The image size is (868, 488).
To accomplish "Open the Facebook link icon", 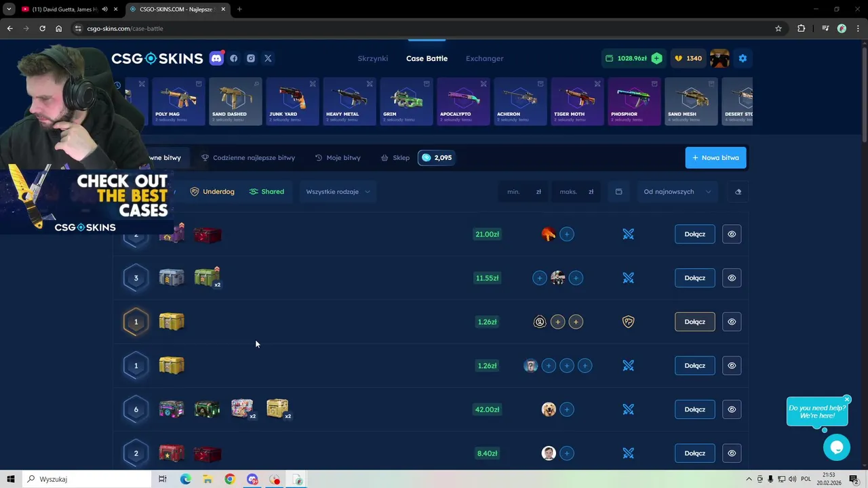I will (x=234, y=58).
